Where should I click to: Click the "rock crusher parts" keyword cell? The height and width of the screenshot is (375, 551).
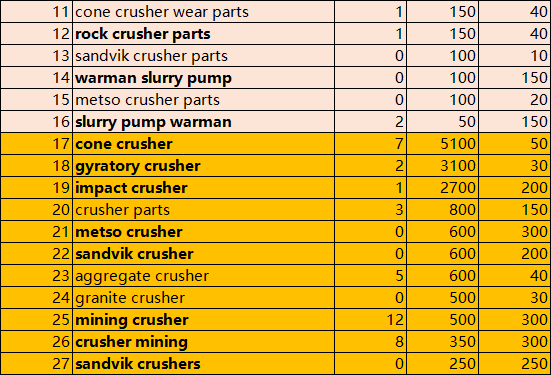[x=203, y=34]
